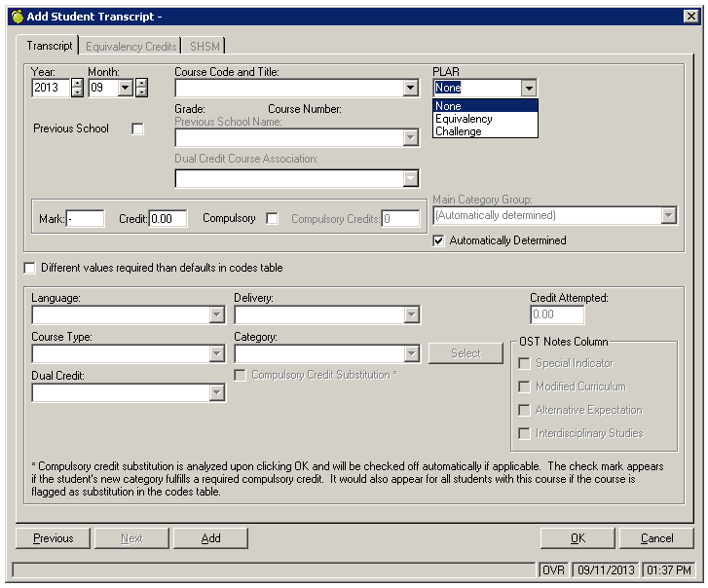Click the Add button
This screenshot has width=708, height=588.
210,538
